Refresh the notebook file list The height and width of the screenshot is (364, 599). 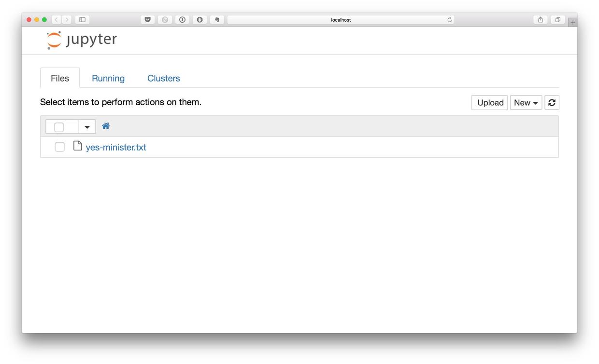click(552, 102)
